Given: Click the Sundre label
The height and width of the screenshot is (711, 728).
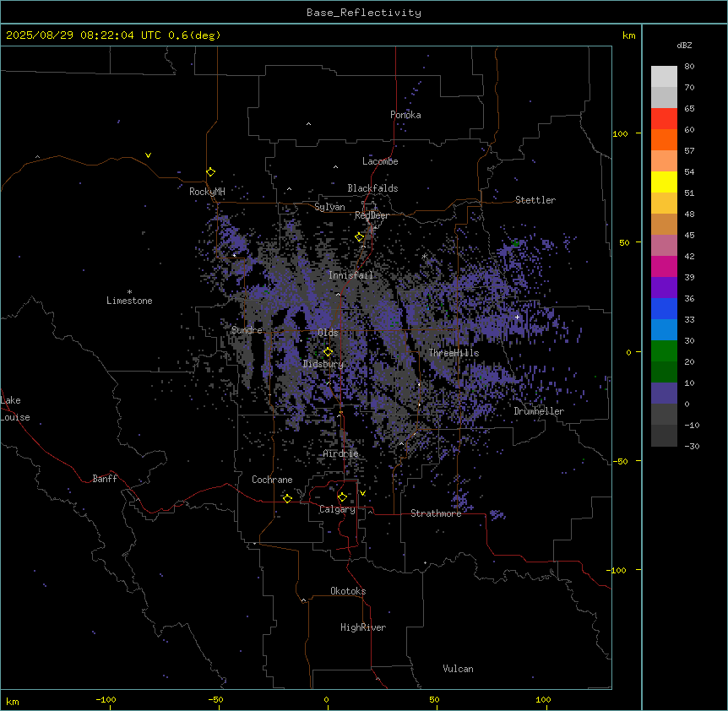Looking at the screenshot, I should (247, 330).
